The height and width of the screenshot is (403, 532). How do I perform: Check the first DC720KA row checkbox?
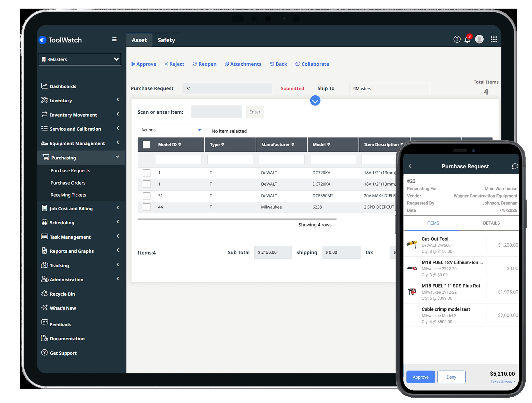pyautogui.click(x=146, y=173)
